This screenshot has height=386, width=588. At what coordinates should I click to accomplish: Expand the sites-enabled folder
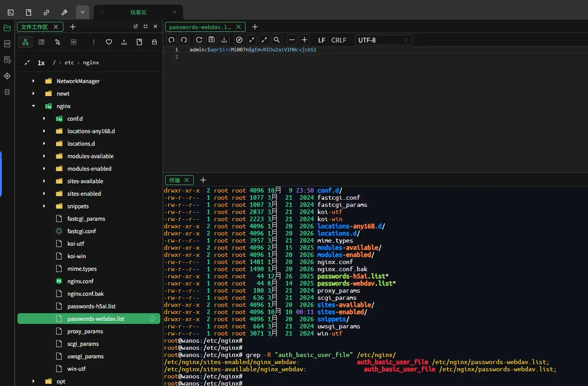[44, 194]
